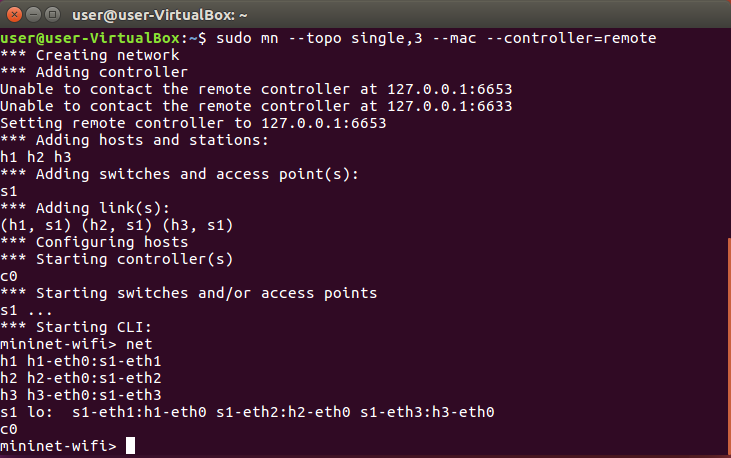Click the h1 h2 h3 hosts line
The image size is (731, 458).
pyautogui.click(x=36, y=157)
